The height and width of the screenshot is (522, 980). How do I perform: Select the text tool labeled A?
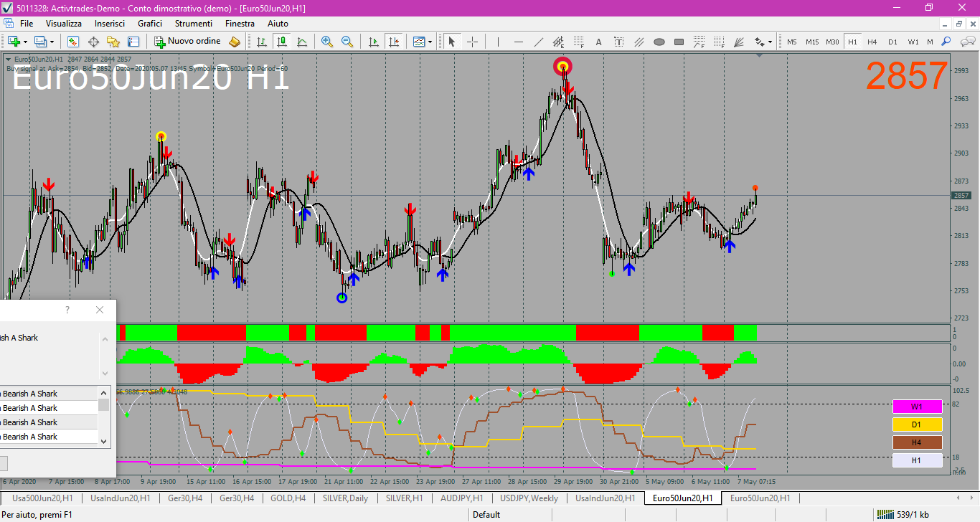[598, 42]
